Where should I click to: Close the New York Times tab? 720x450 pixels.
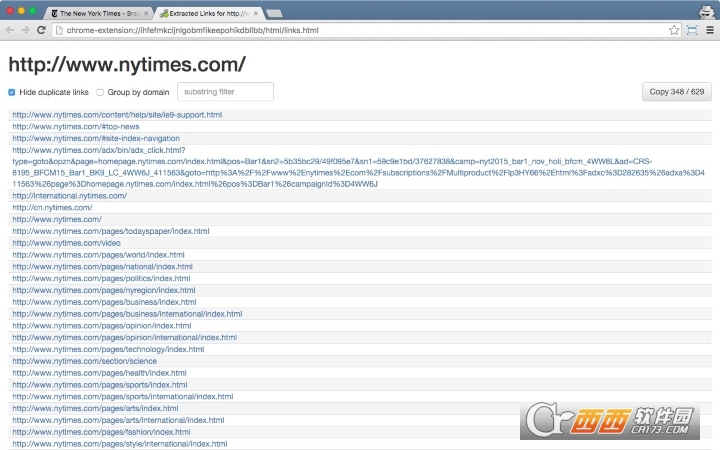[x=146, y=13]
